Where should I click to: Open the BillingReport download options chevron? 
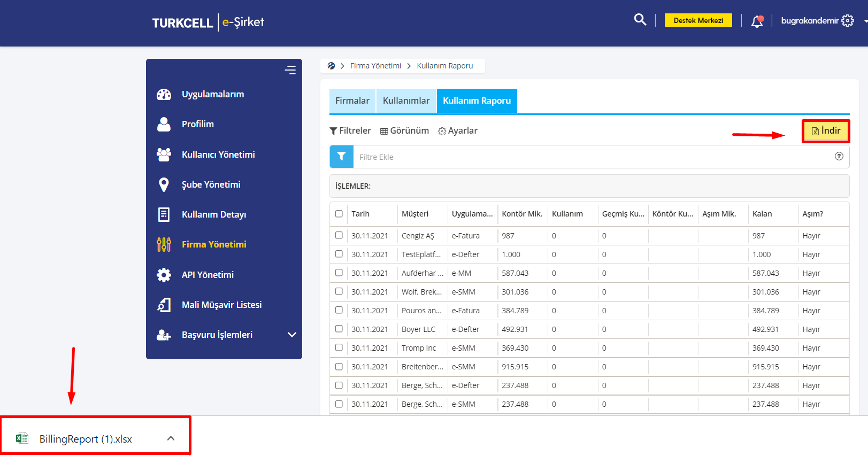pos(171,438)
